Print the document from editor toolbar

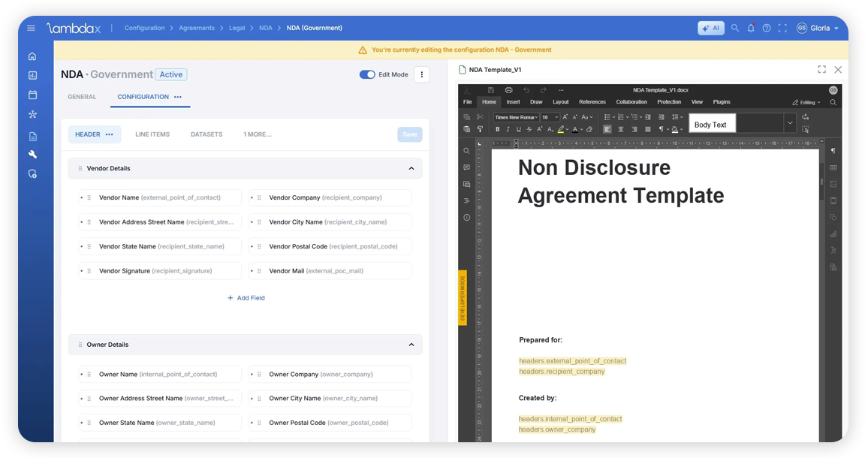[x=509, y=89]
